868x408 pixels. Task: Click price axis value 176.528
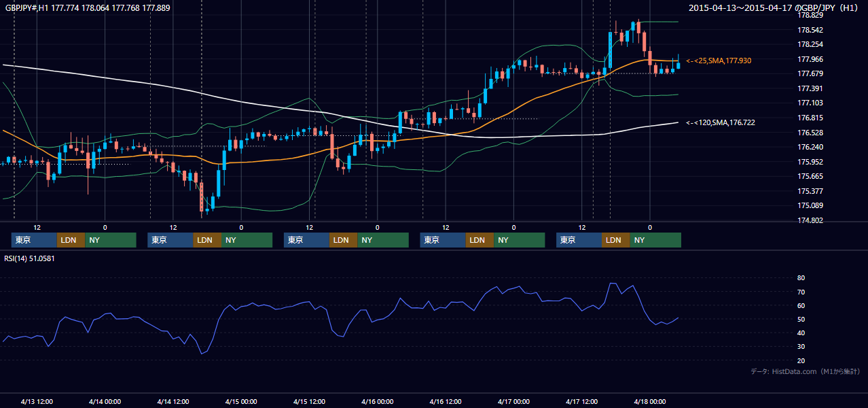[810, 133]
